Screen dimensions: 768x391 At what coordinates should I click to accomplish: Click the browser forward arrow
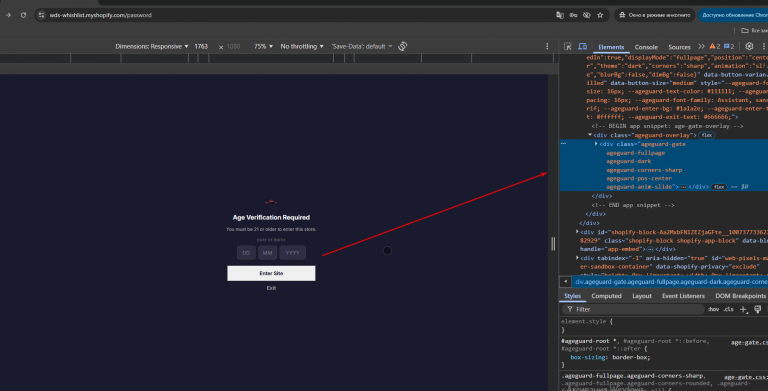tap(8, 15)
